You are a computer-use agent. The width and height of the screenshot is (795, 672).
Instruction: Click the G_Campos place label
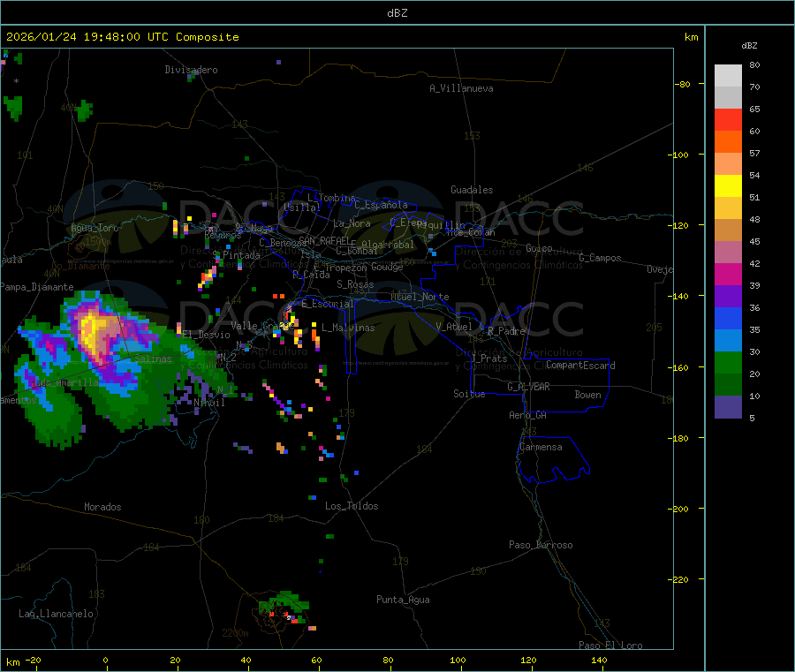coord(600,258)
